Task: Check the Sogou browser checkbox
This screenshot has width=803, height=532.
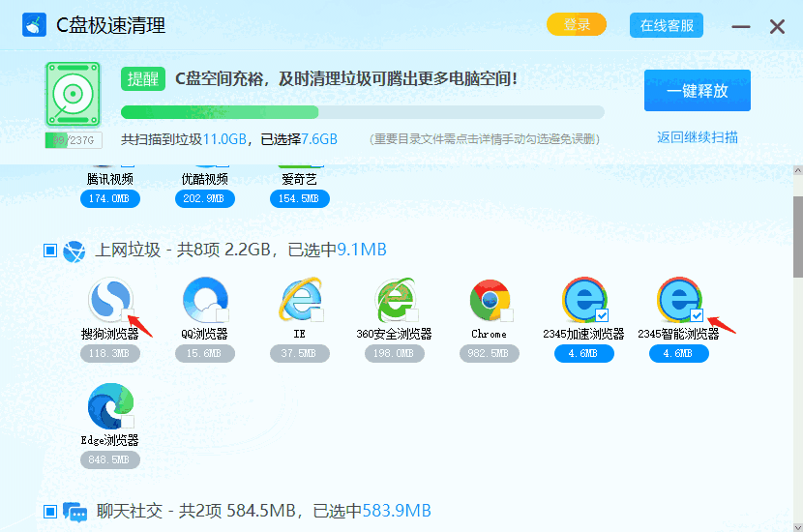Action: 128,315
